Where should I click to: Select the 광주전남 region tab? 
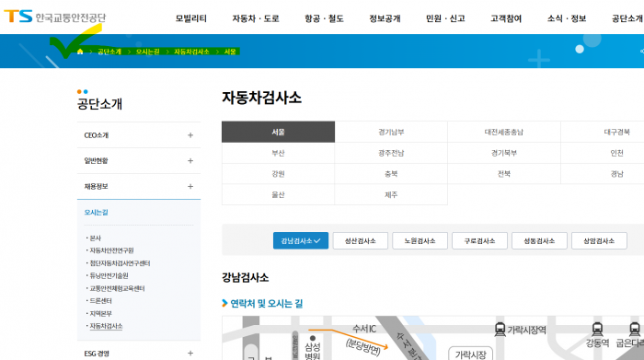(x=391, y=153)
